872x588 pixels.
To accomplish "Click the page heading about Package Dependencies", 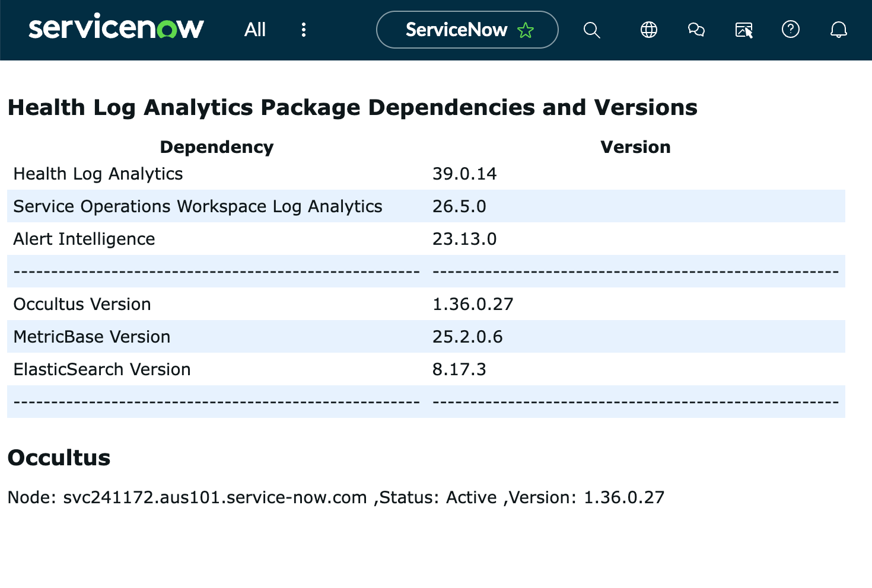I will [352, 107].
